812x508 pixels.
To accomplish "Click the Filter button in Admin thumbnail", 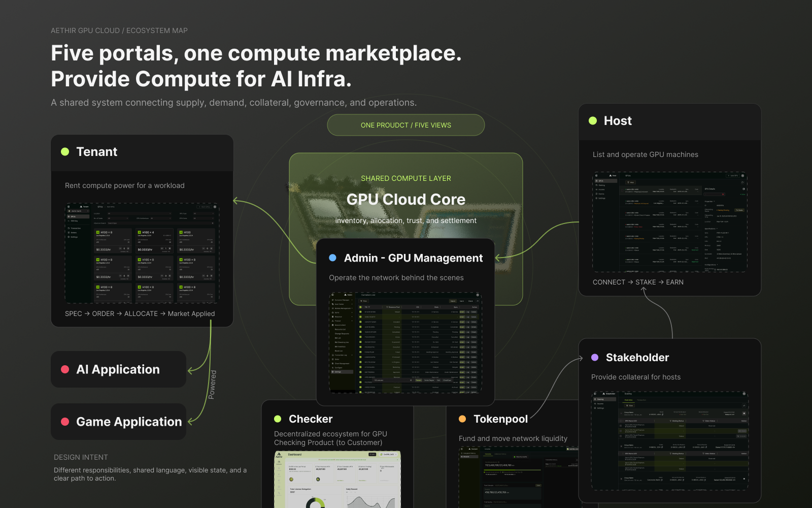I will [x=363, y=301].
